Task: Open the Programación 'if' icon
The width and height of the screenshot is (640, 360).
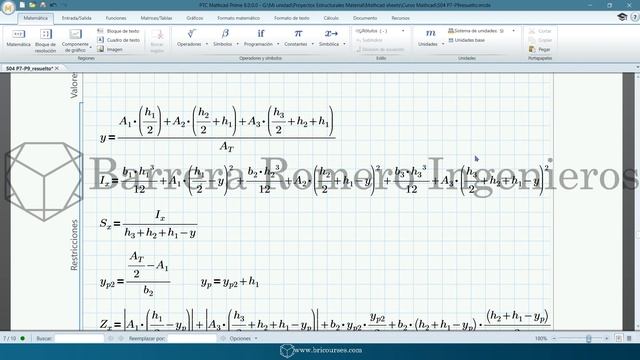Action: click(x=260, y=33)
